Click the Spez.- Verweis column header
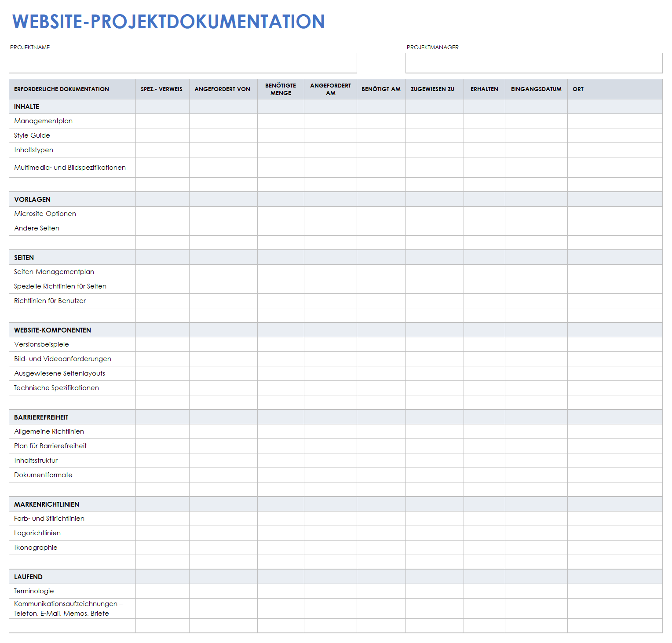The width and height of the screenshot is (672, 643). pos(162,89)
